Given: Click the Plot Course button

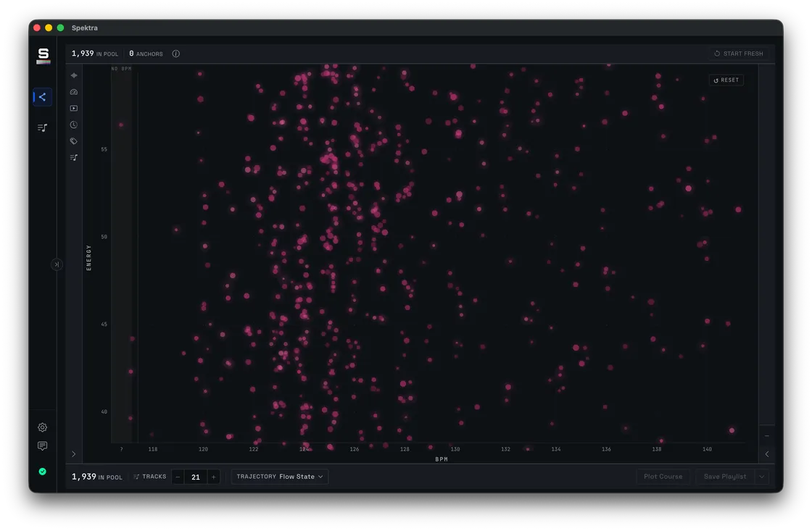Looking at the screenshot, I should pyautogui.click(x=663, y=477).
